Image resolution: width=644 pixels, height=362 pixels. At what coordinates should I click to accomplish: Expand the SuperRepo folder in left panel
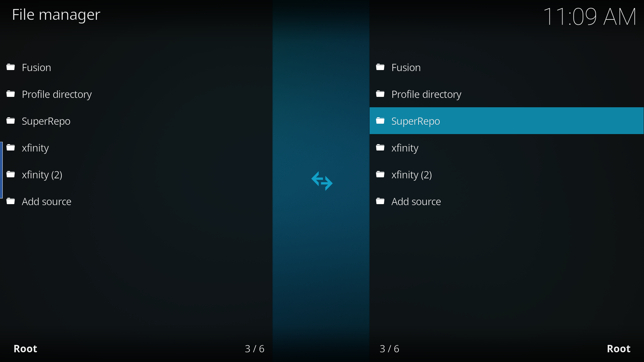tap(46, 121)
